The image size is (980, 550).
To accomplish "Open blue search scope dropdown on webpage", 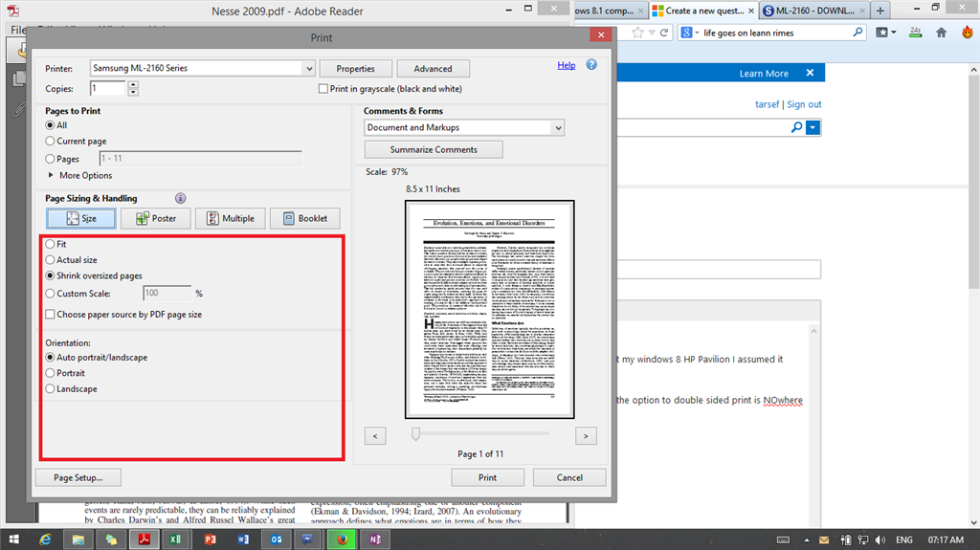I will point(813,127).
